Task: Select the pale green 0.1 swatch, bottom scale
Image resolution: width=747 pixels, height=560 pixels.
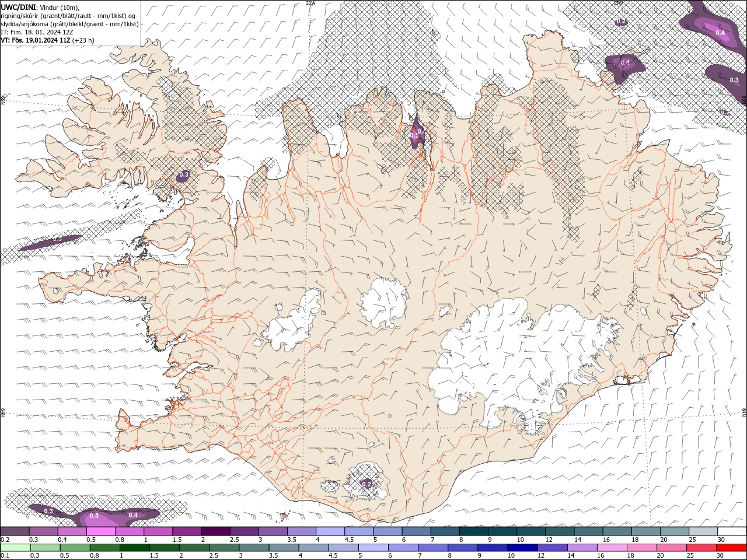Action: pos(15,548)
